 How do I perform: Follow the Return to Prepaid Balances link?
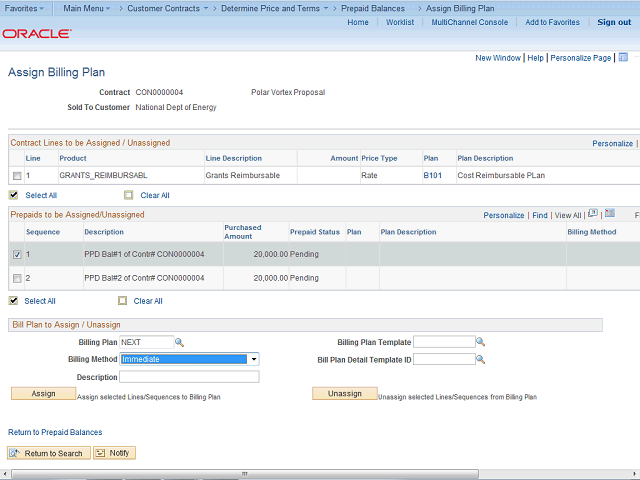(55, 432)
